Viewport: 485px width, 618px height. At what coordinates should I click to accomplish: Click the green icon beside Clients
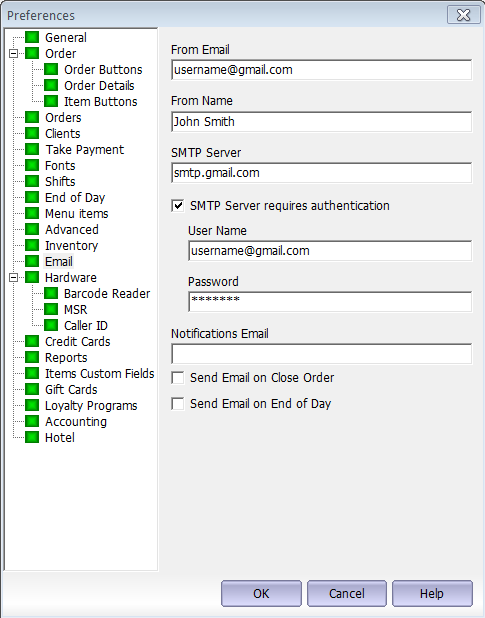click(x=32, y=133)
